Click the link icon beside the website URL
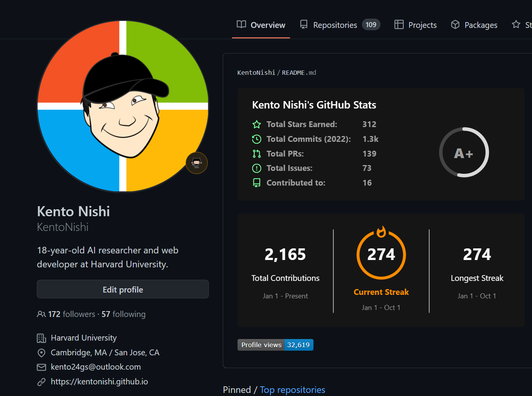This screenshot has width=532, height=396. (x=41, y=382)
